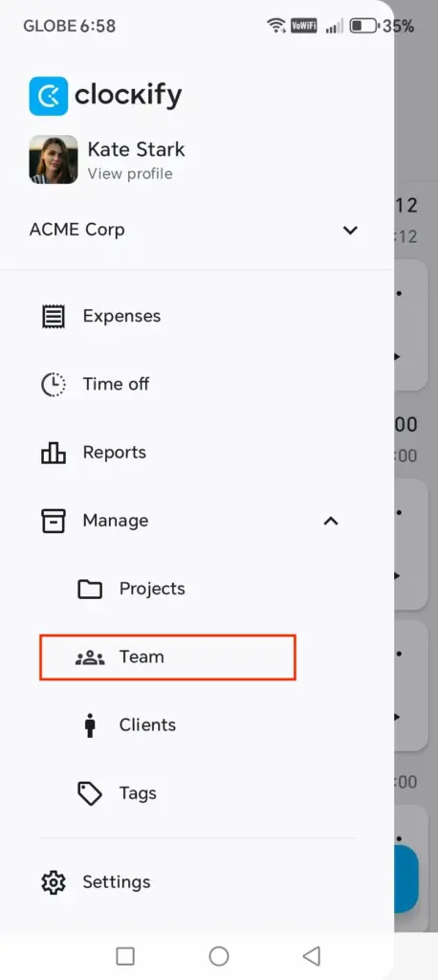Screen dimensions: 438x980
Task: Open the Tags label icon
Action: tap(90, 793)
